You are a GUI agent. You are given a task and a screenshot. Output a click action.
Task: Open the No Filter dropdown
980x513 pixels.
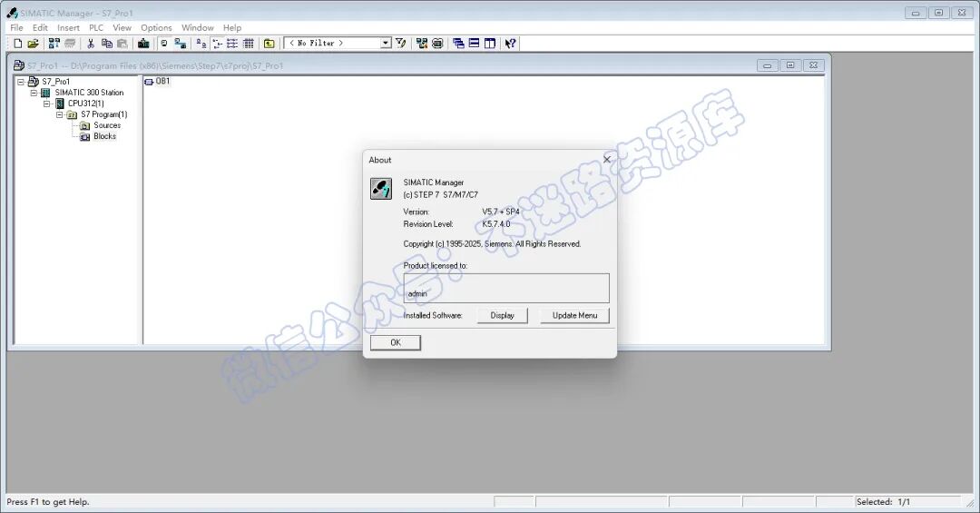click(386, 43)
